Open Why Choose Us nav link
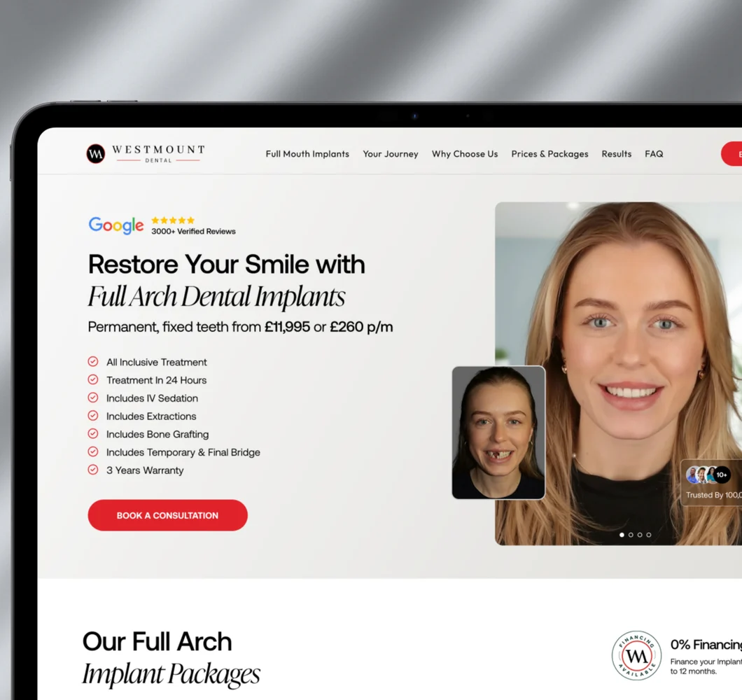 [465, 154]
